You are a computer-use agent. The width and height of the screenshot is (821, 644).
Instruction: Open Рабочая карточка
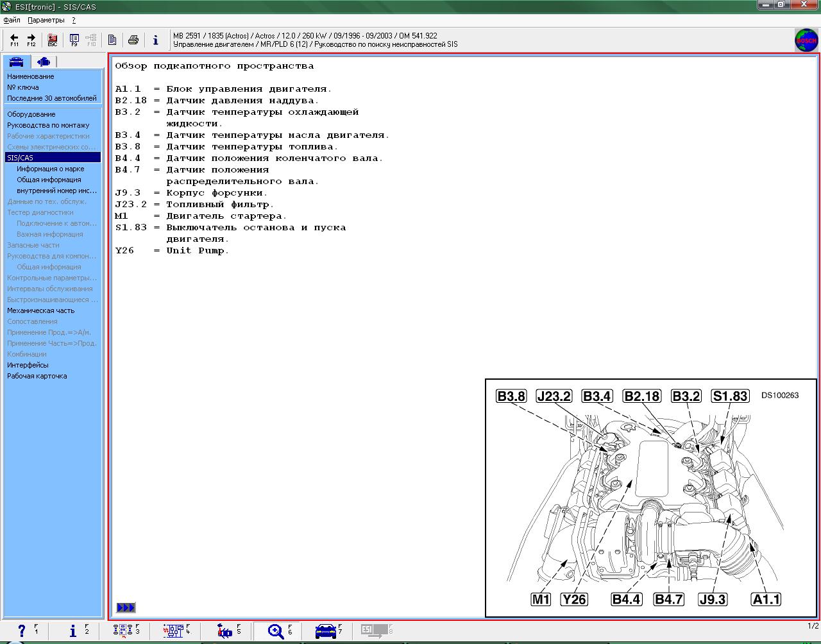pos(37,376)
